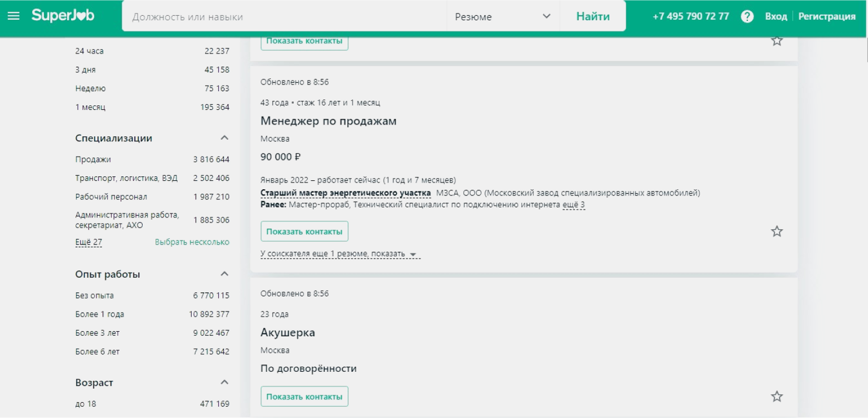This screenshot has width=868, height=418.
Task: Collapse the Специализации filter section
Action: click(224, 138)
